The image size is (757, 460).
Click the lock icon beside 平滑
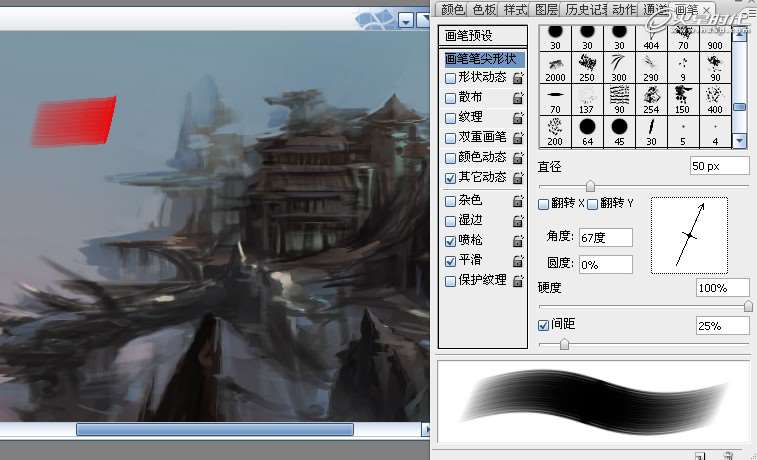[x=518, y=261]
